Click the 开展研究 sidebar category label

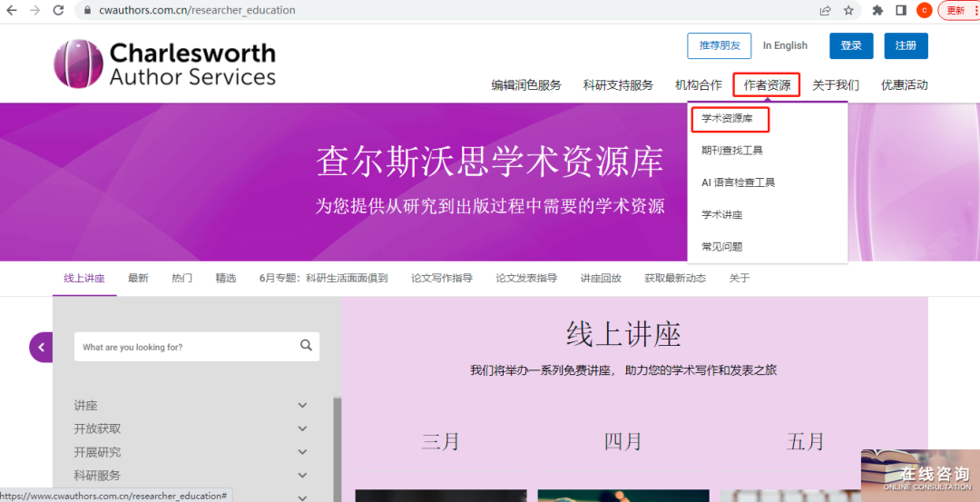pos(97,452)
